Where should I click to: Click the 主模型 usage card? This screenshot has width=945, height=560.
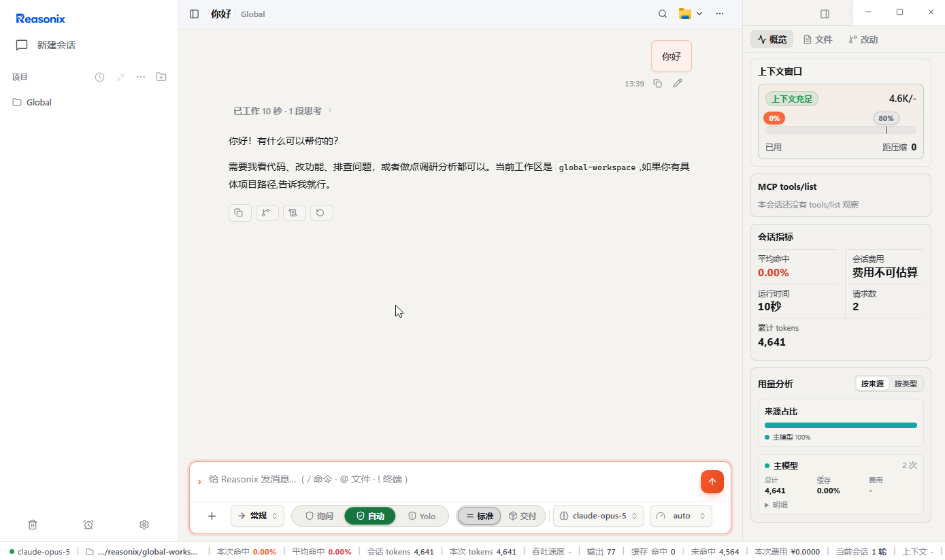841,484
